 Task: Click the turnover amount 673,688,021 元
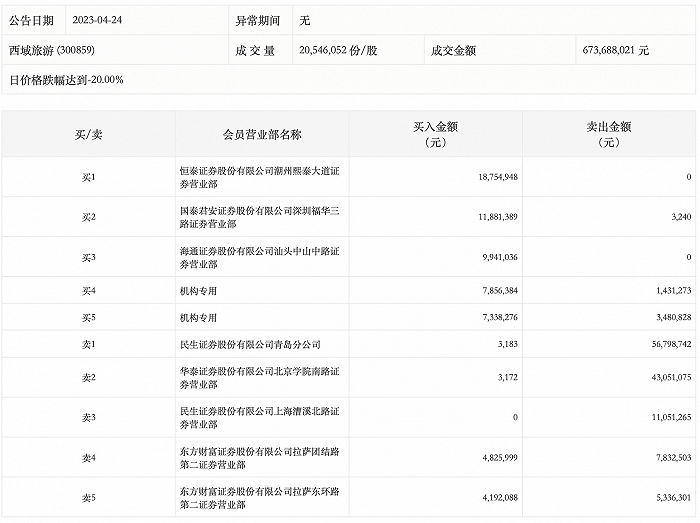(616, 50)
